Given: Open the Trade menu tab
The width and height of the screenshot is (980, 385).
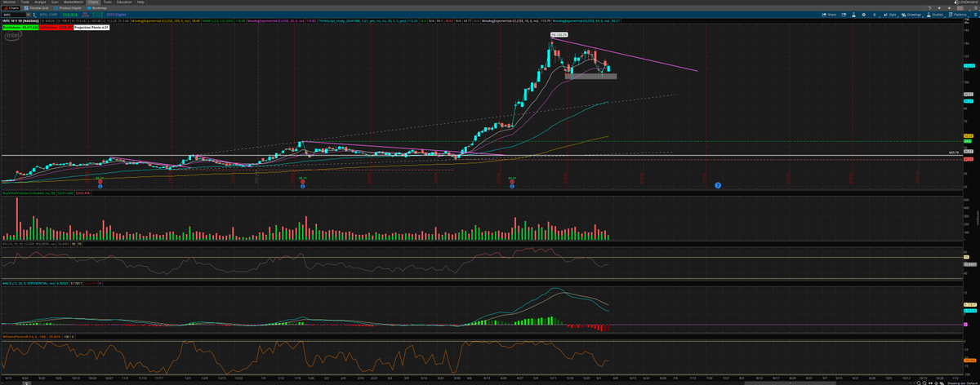Looking at the screenshot, I should pyautogui.click(x=26, y=2).
